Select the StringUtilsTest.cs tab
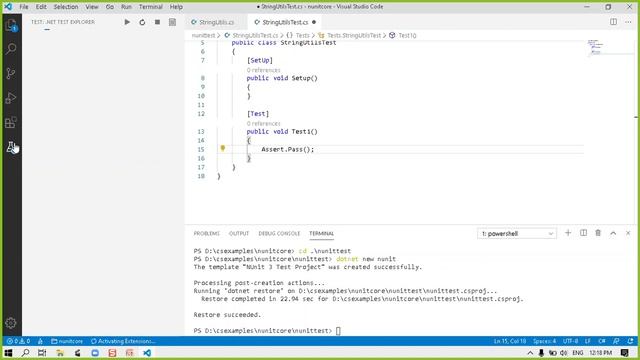The width and height of the screenshot is (640, 360). (x=285, y=22)
